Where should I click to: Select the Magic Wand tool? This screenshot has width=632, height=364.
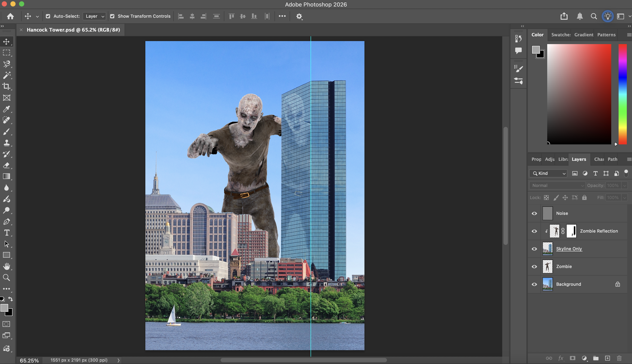pos(6,75)
